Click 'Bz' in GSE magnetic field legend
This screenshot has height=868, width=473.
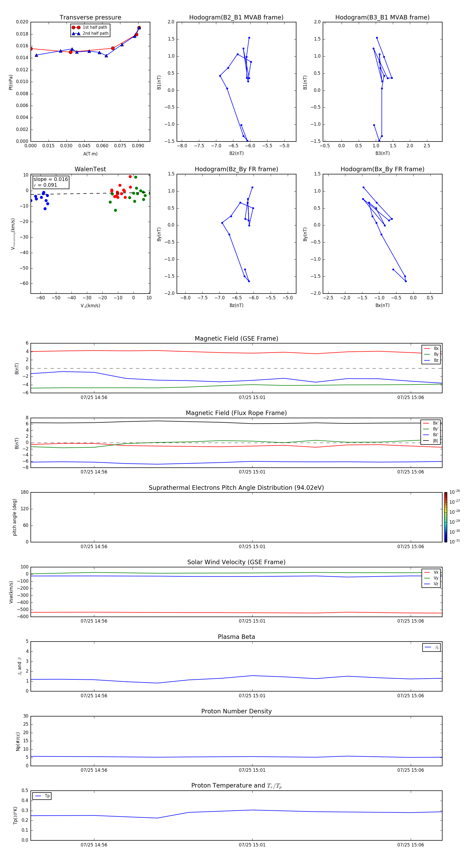[x=436, y=360]
